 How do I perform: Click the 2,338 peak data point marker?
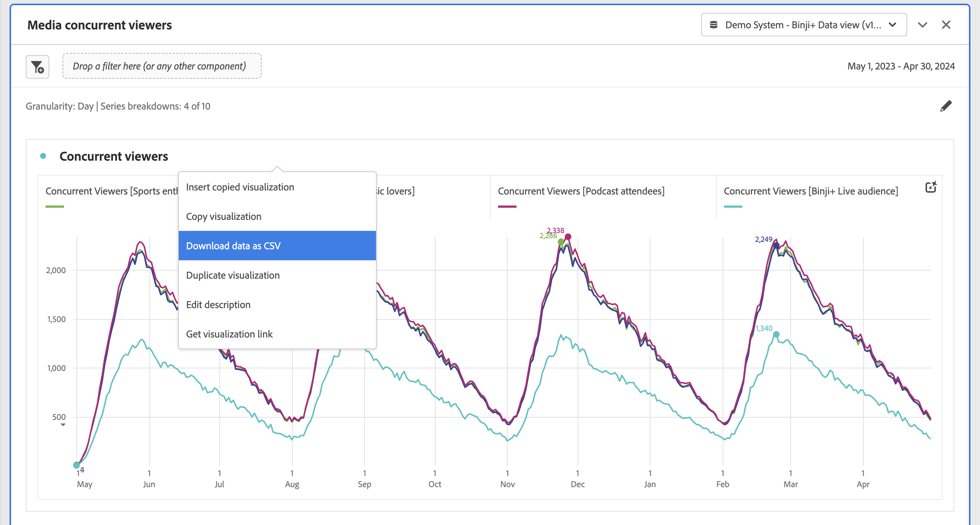(x=568, y=237)
